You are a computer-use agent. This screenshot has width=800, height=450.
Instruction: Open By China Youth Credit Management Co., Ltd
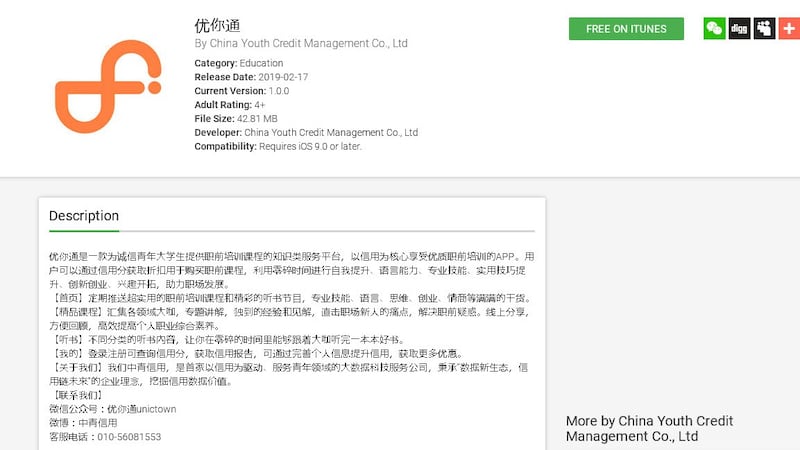coord(301,43)
